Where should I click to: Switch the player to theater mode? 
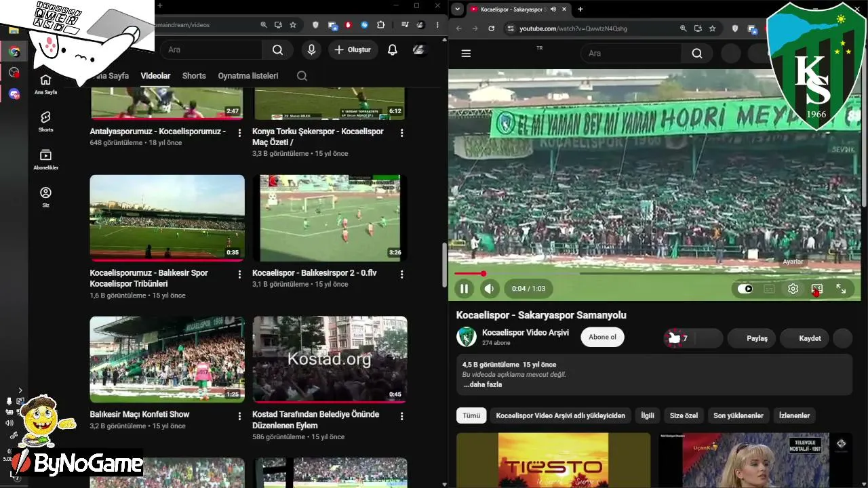817,289
